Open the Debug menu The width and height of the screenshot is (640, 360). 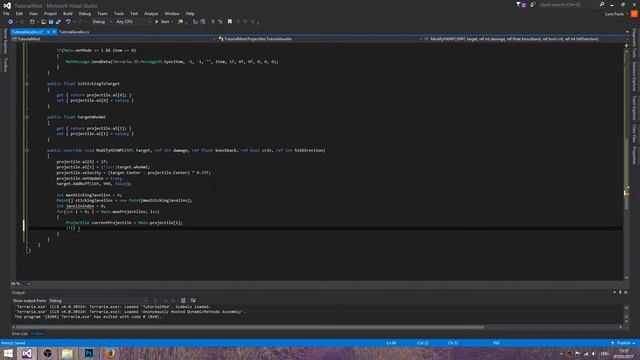tap(85, 13)
